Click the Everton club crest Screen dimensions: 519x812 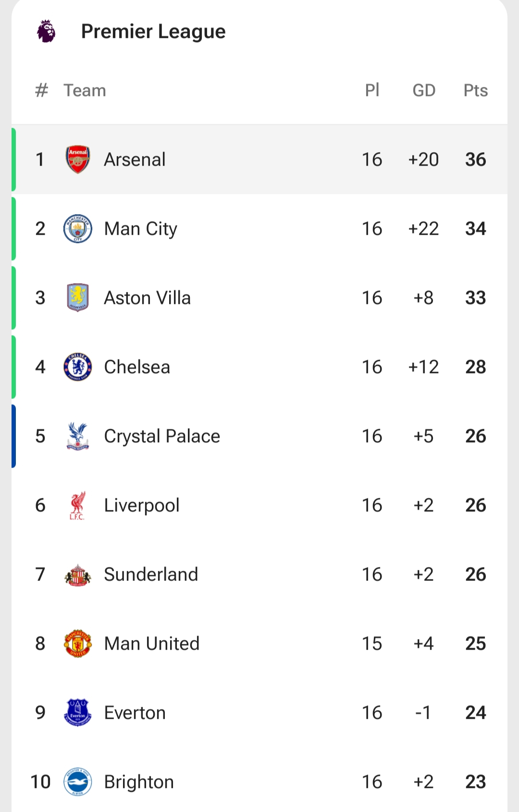pos(77,713)
